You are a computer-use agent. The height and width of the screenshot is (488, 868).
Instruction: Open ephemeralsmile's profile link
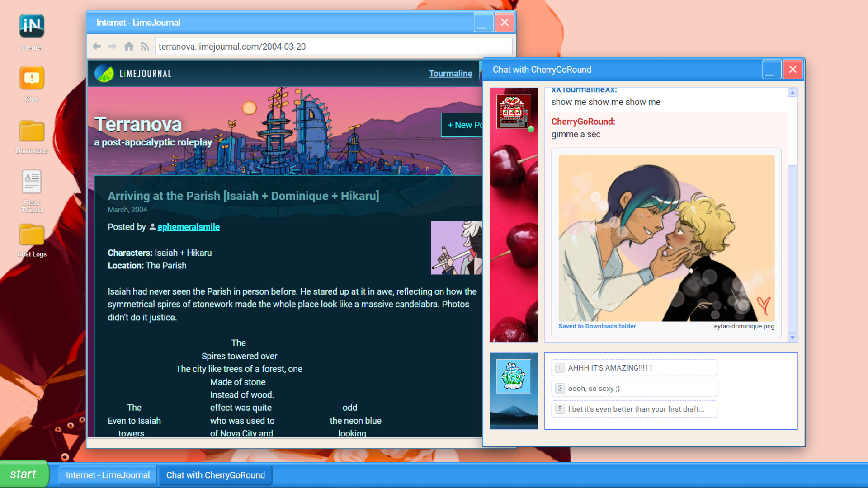[189, 227]
